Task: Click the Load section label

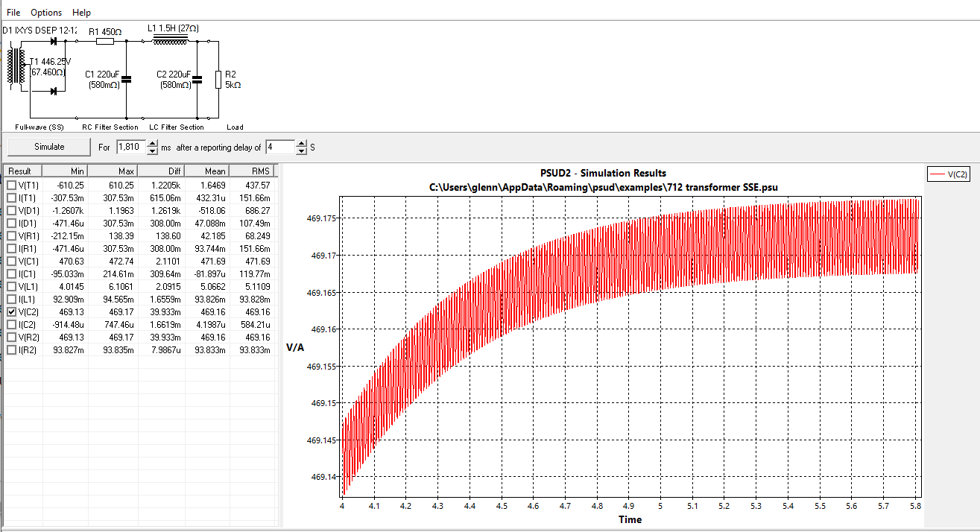Action: pos(235,127)
